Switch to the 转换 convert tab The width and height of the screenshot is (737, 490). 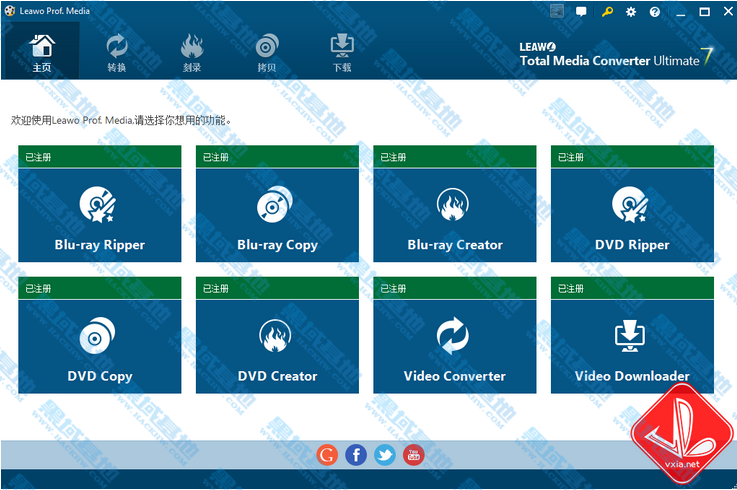coord(117,51)
